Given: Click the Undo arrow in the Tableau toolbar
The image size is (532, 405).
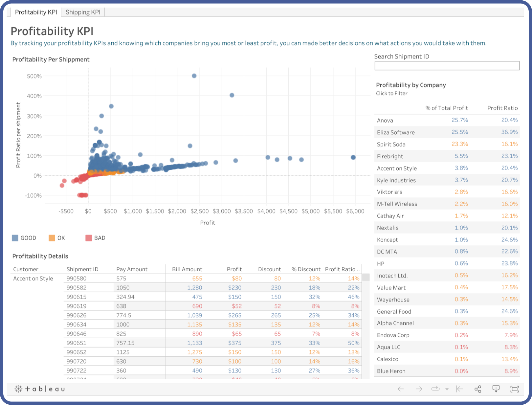Looking at the screenshot, I should [401, 389].
